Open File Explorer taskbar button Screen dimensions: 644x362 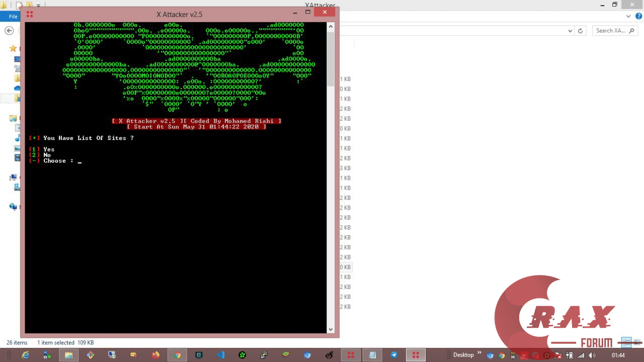coord(68,355)
